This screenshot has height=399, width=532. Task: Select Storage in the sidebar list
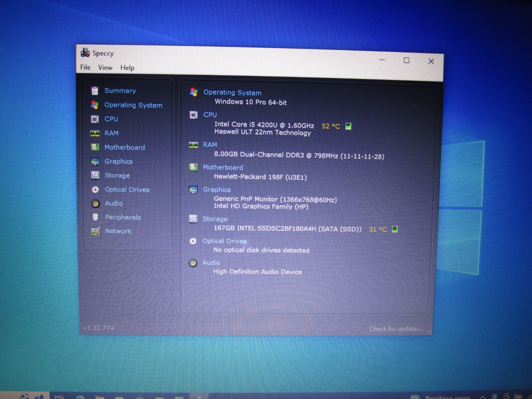pyautogui.click(x=117, y=175)
